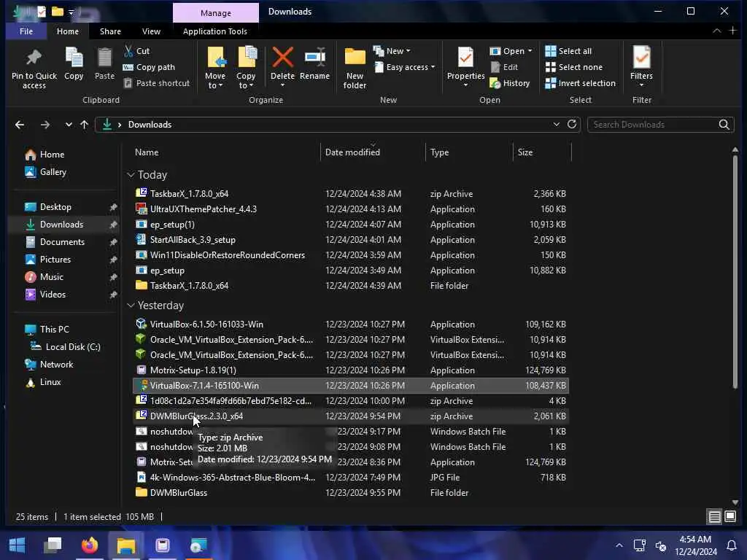Switch to the Share tab
747x560 pixels.
pos(110,31)
